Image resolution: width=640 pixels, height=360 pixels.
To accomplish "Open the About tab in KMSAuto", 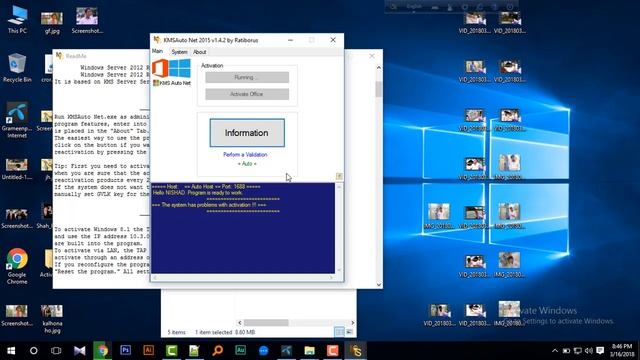I will pos(200,52).
